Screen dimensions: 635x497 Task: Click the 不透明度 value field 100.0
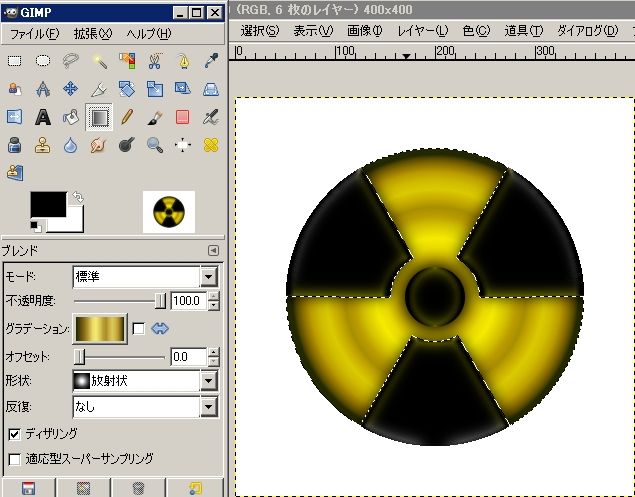(x=188, y=301)
